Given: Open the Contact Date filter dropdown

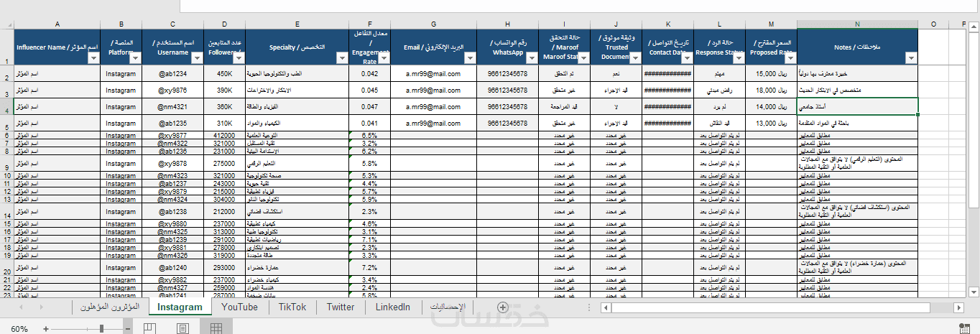Looking at the screenshot, I should tap(687, 59).
